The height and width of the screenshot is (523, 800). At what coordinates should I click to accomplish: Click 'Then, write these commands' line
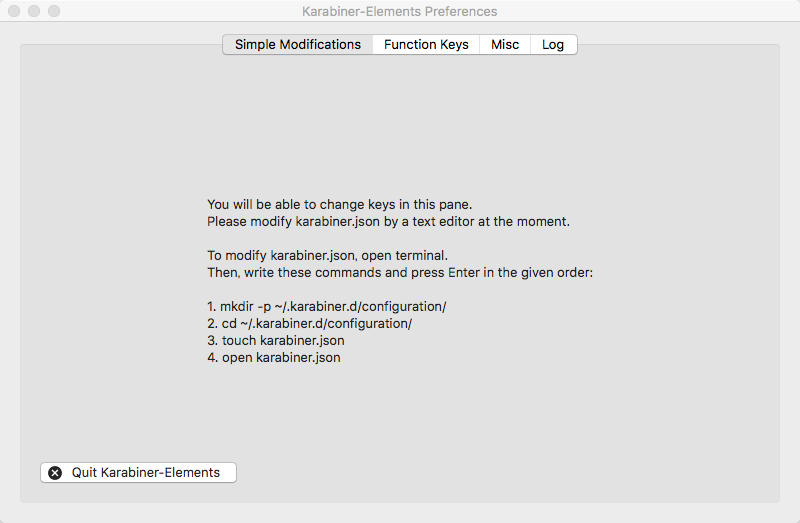coord(400,272)
